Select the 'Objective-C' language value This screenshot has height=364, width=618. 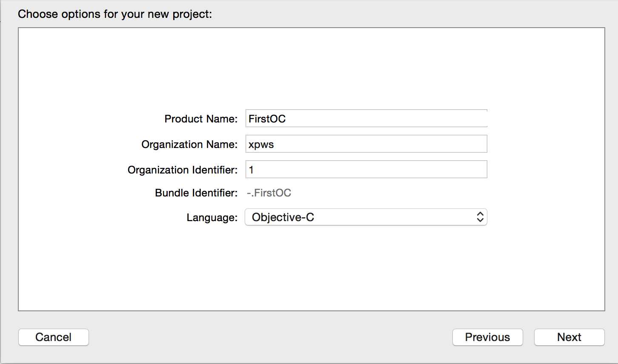tap(283, 217)
